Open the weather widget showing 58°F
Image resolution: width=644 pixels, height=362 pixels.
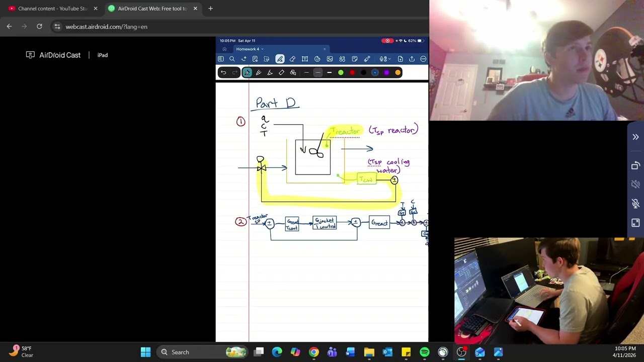coord(21,351)
